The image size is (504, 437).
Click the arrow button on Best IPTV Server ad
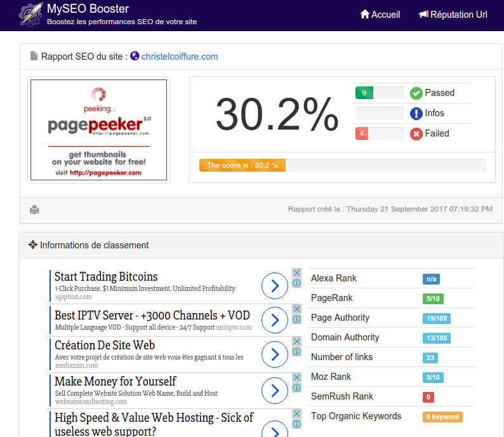tap(274, 320)
